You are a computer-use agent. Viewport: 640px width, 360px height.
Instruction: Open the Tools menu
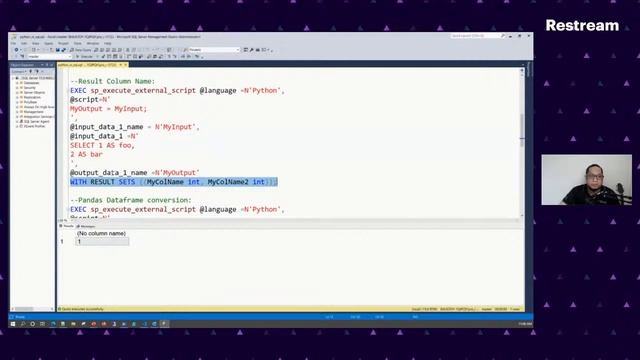78,43
